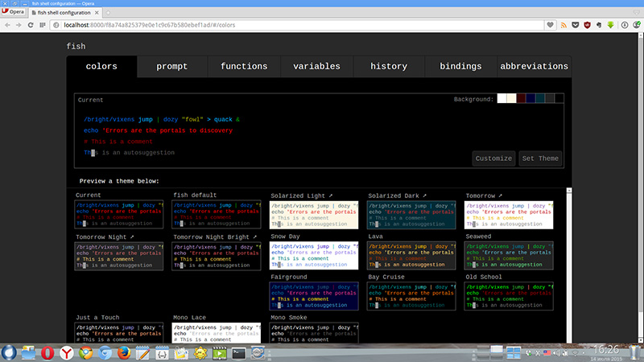
Task: Pick the dark teal background swatch
Action: point(539,98)
